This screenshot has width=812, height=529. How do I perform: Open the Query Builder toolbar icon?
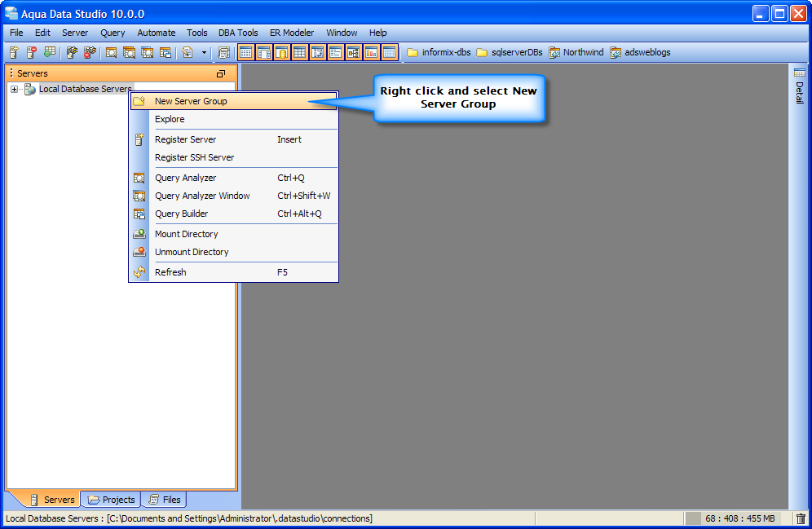point(165,52)
